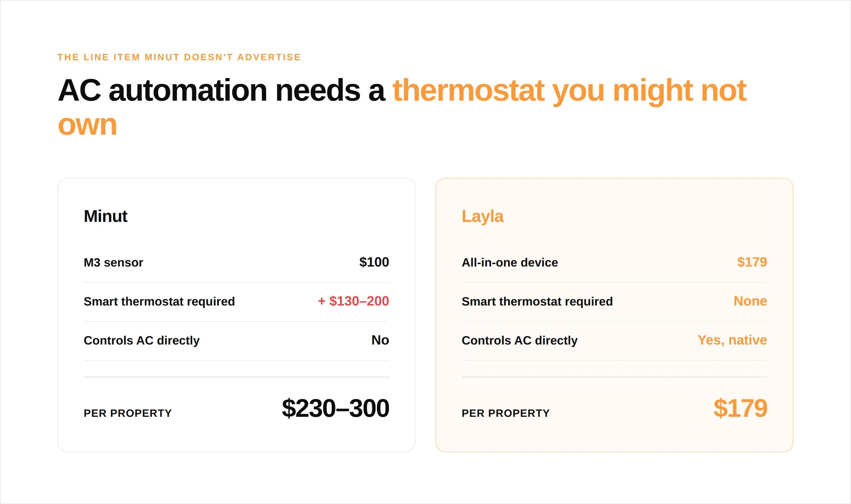The height and width of the screenshot is (504, 851).
Task: Click the No value in Minut card
Action: (380, 340)
